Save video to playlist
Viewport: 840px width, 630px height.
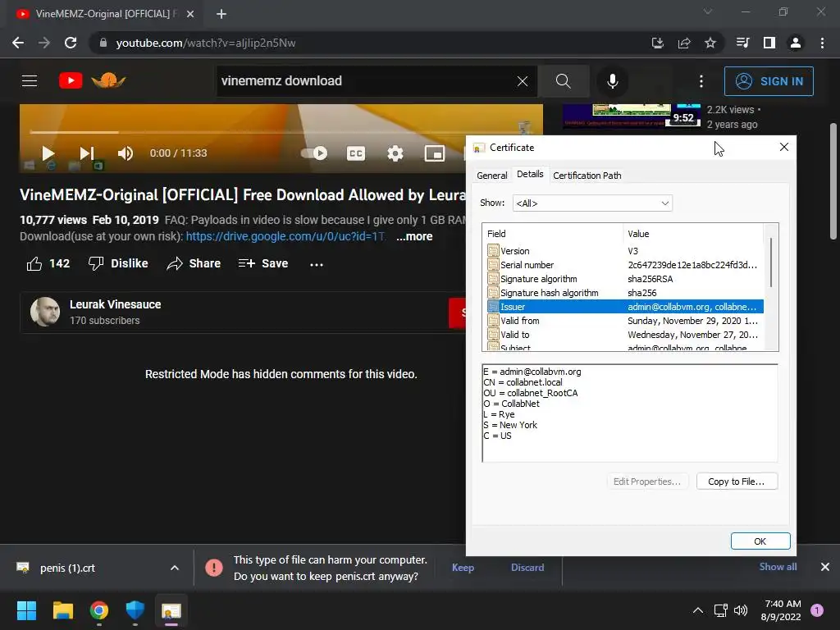click(x=263, y=263)
